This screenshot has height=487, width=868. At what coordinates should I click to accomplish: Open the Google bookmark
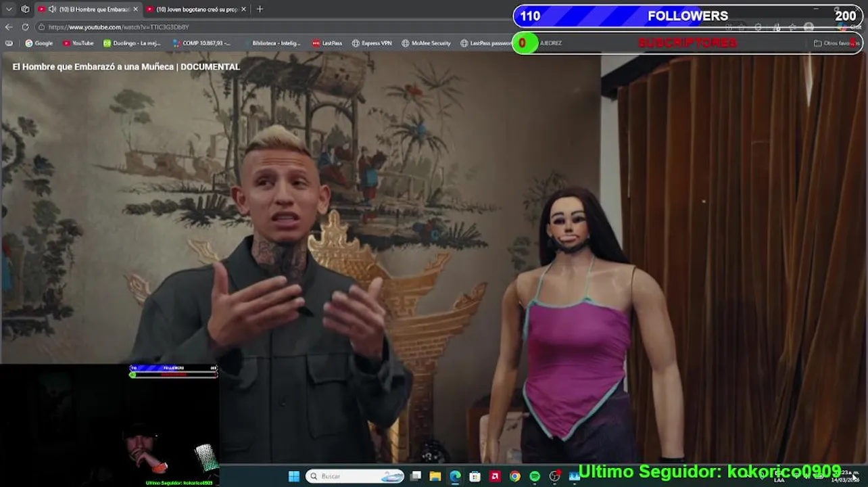tap(39, 43)
